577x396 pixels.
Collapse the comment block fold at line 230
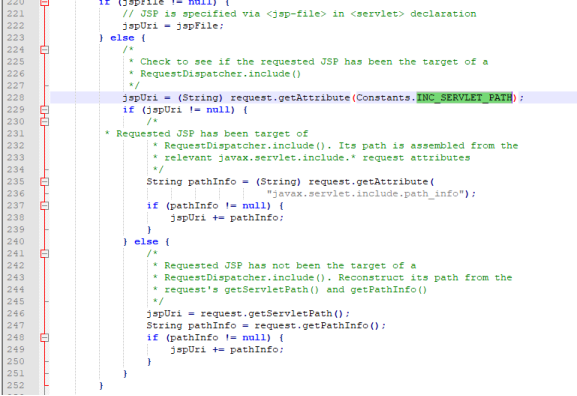[45, 121]
